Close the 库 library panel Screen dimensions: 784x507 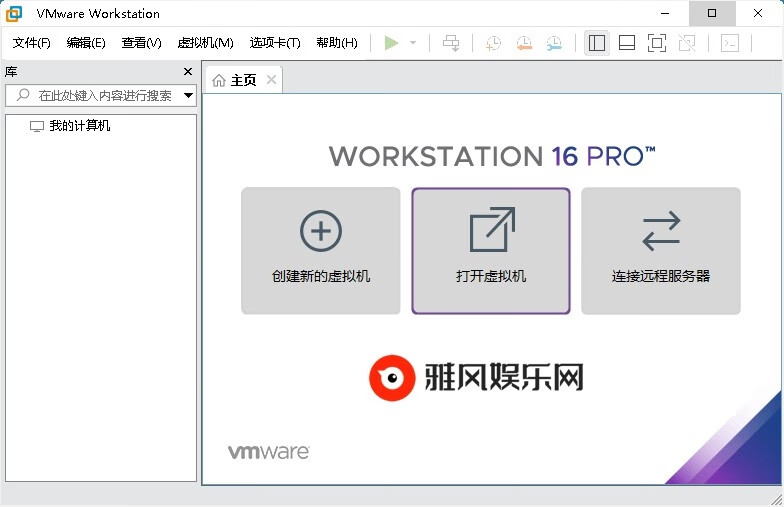188,72
